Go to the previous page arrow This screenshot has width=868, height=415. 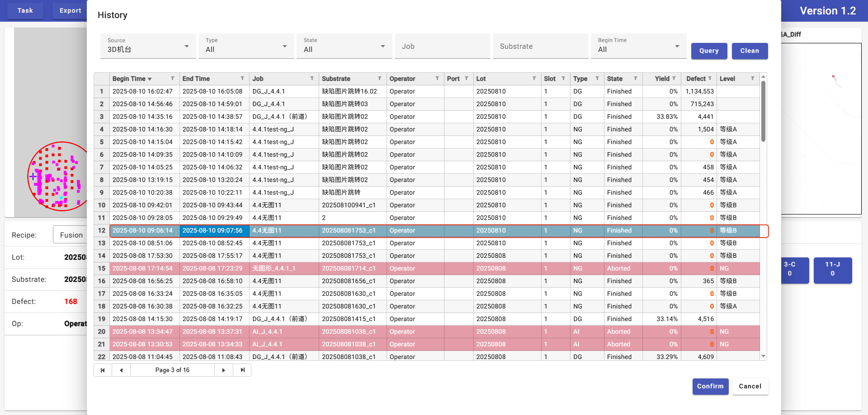[121, 370]
